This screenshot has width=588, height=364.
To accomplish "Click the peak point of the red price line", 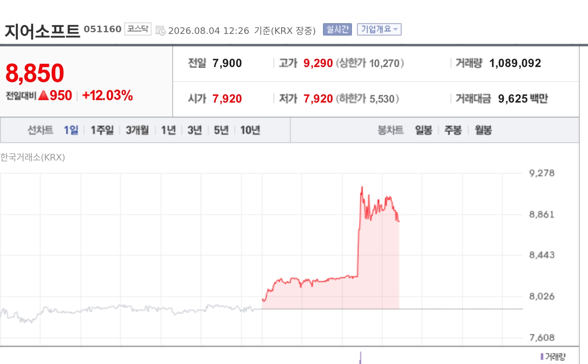I will 362,187.
